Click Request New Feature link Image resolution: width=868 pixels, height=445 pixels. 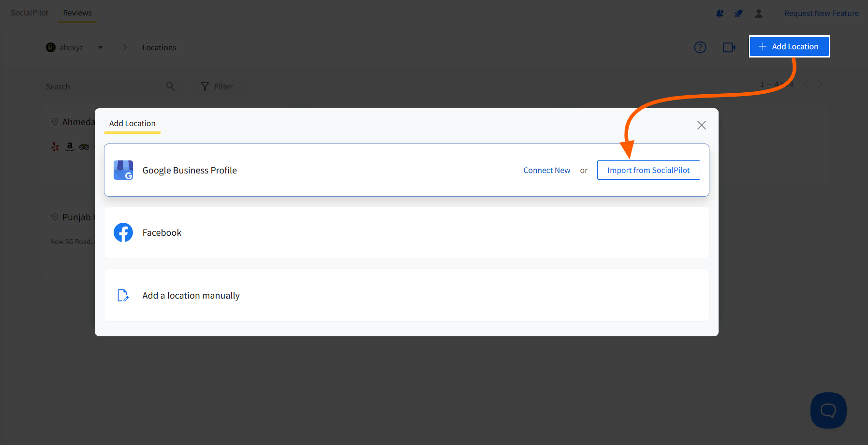pyautogui.click(x=822, y=14)
